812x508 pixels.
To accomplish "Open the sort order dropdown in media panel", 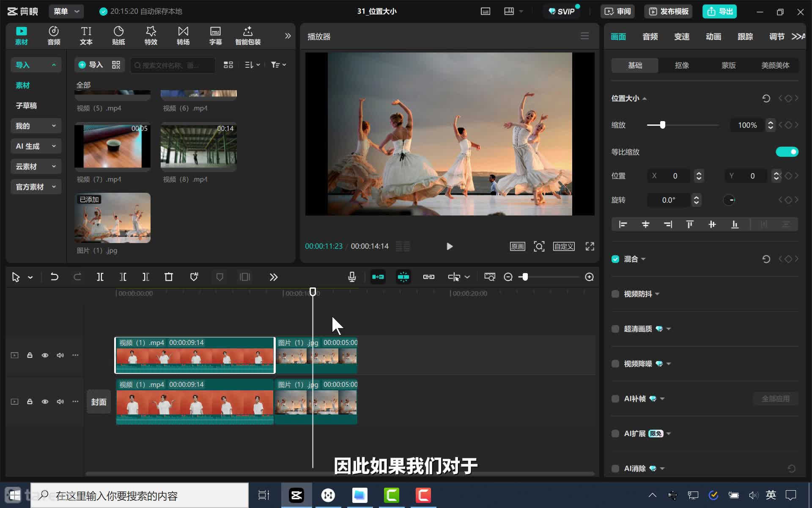I will (252, 65).
